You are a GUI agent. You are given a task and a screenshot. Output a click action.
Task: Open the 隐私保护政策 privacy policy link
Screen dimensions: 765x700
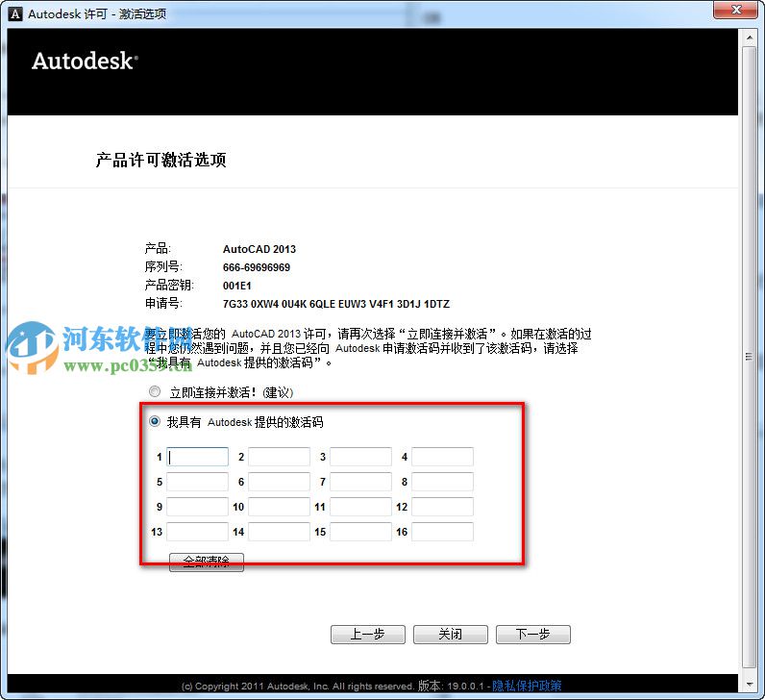click(527, 686)
